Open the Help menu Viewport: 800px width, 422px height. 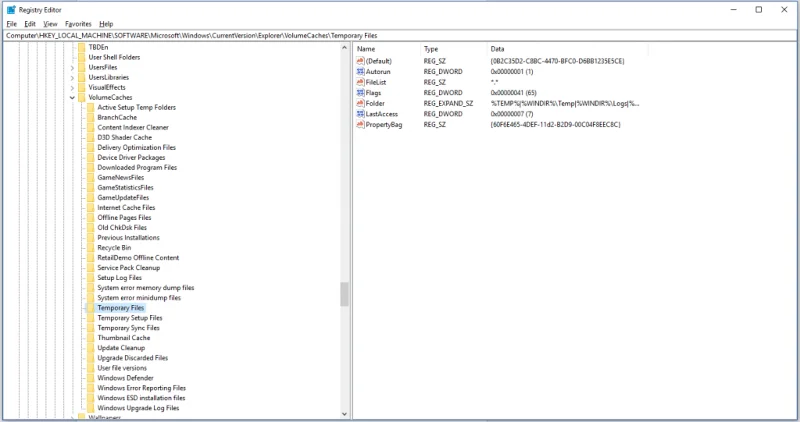106,24
